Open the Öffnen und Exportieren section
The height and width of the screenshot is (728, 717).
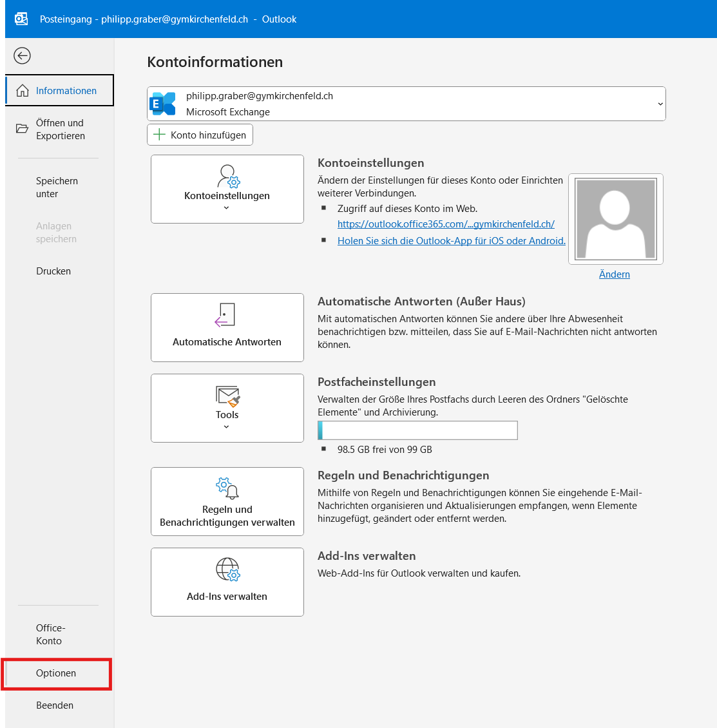[x=59, y=129]
